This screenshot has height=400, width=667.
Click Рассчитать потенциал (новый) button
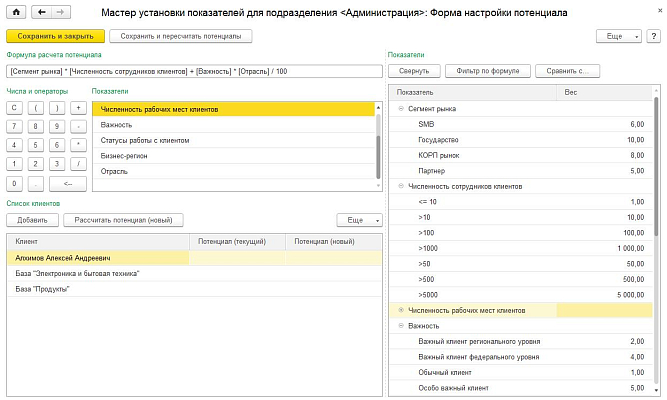(122, 219)
